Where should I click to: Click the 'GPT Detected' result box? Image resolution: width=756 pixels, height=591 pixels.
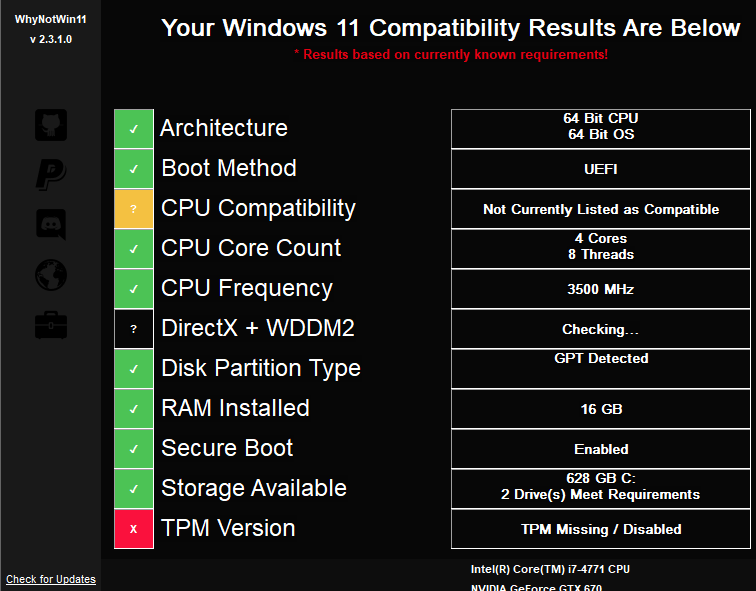(x=601, y=369)
